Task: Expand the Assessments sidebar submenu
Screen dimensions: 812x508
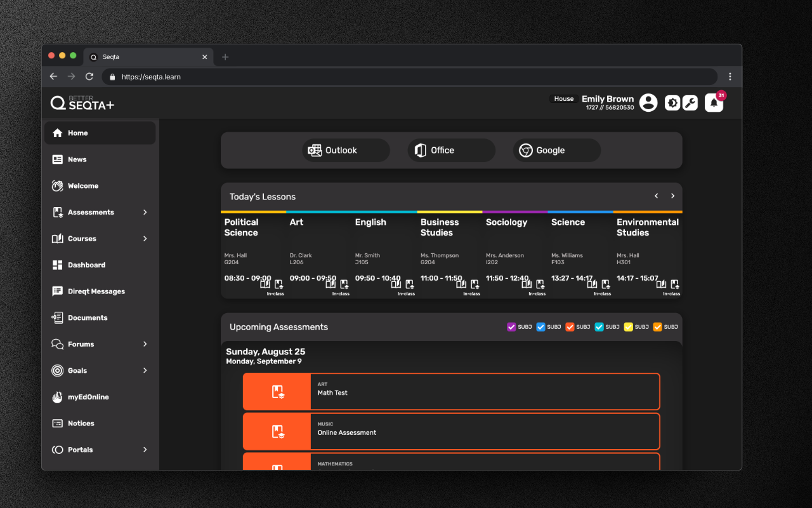Action: coord(145,212)
